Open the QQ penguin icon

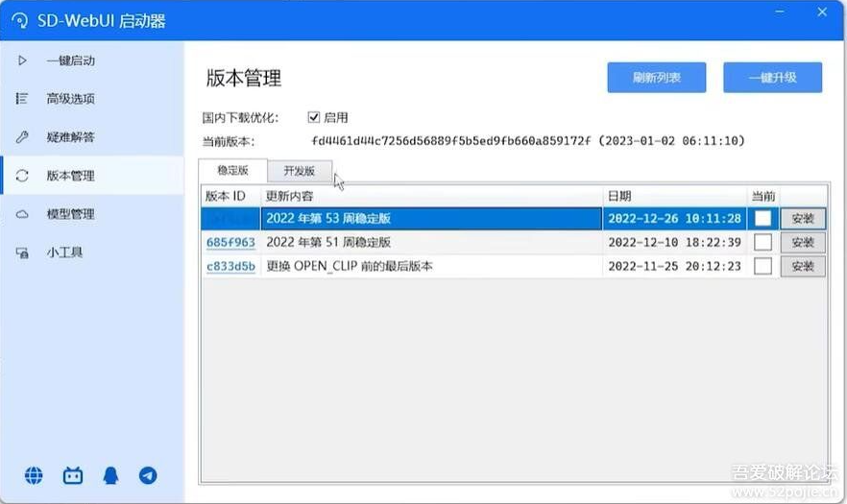pyautogui.click(x=110, y=475)
